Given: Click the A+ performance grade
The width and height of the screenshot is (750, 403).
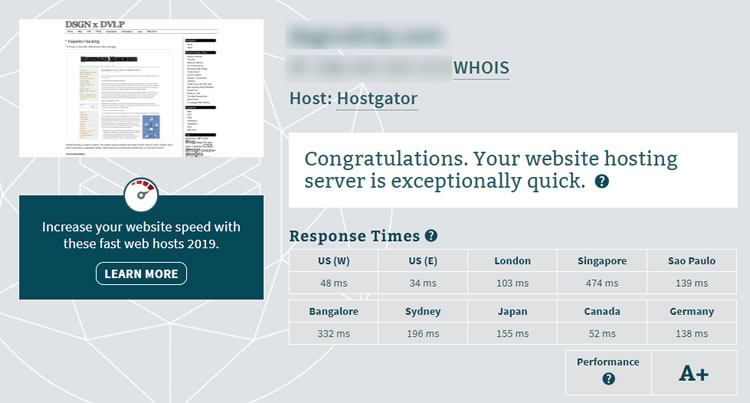Looking at the screenshot, I should click(x=694, y=373).
